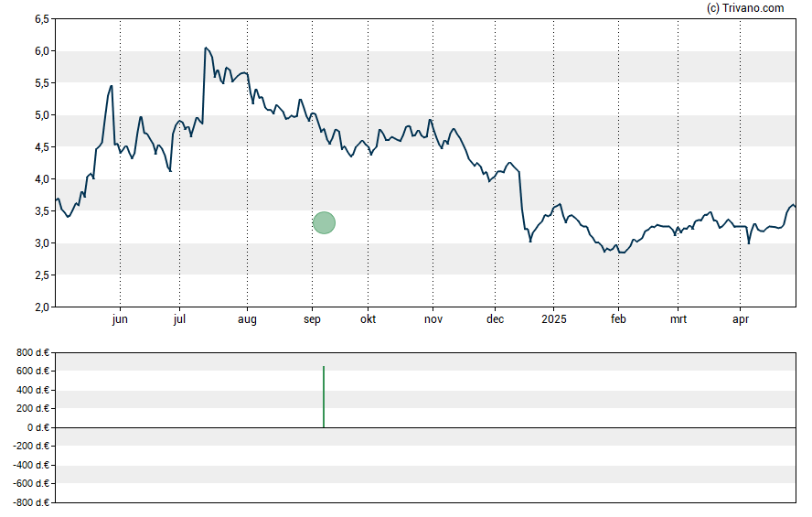Click the 'feb' month label
Screen dimensions: 812x517
618,319
